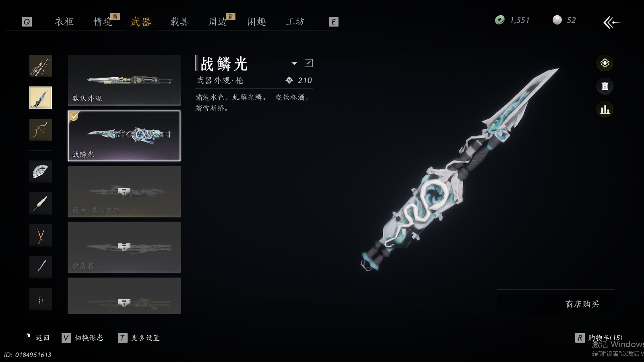Viewport: 644px width, 362px height.
Task: Switch to the 衣柜 tab
Action: pyautogui.click(x=64, y=22)
